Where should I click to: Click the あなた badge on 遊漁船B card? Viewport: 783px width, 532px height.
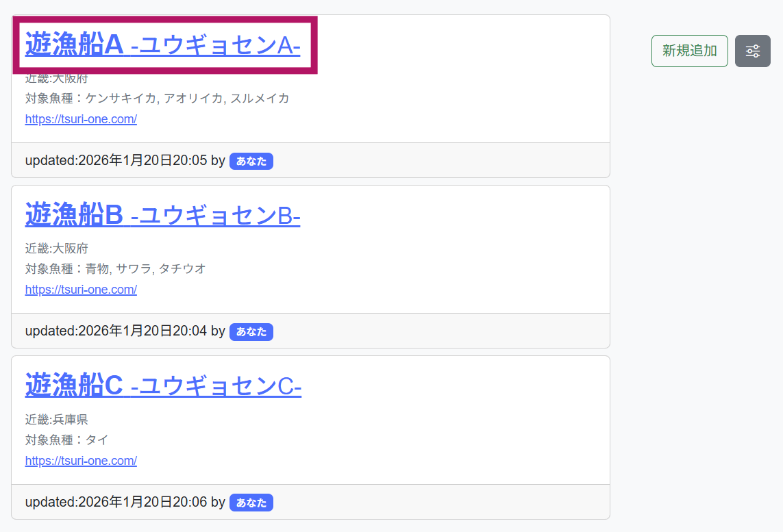pyautogui.click(x=251, y=331)
